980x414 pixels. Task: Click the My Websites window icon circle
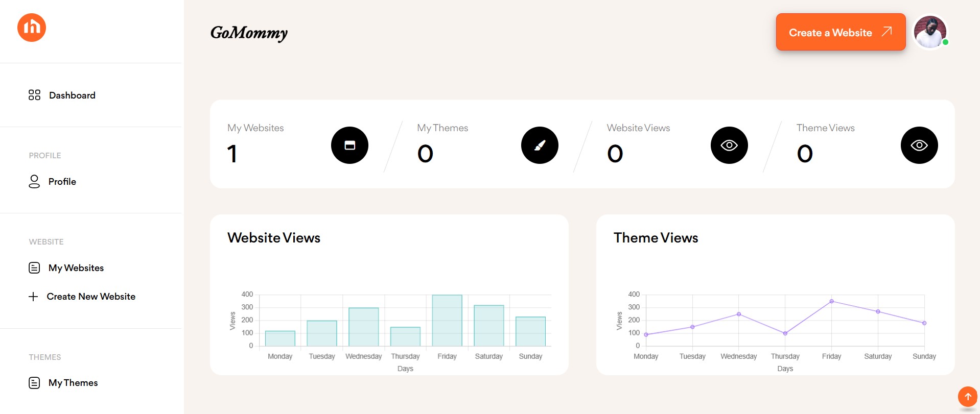349,145
